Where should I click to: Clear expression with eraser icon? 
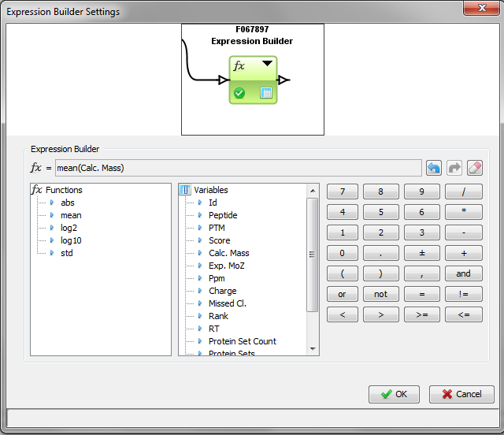pyautogui.click(x=475, y=168)
